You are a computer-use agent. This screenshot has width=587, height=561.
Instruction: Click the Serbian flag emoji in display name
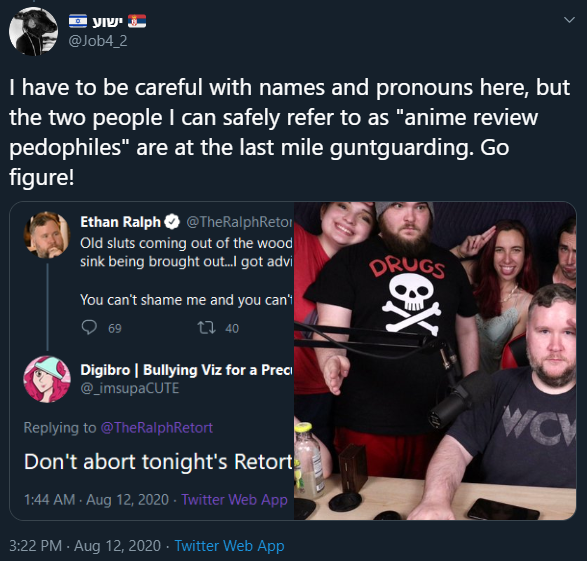[137, 21]
